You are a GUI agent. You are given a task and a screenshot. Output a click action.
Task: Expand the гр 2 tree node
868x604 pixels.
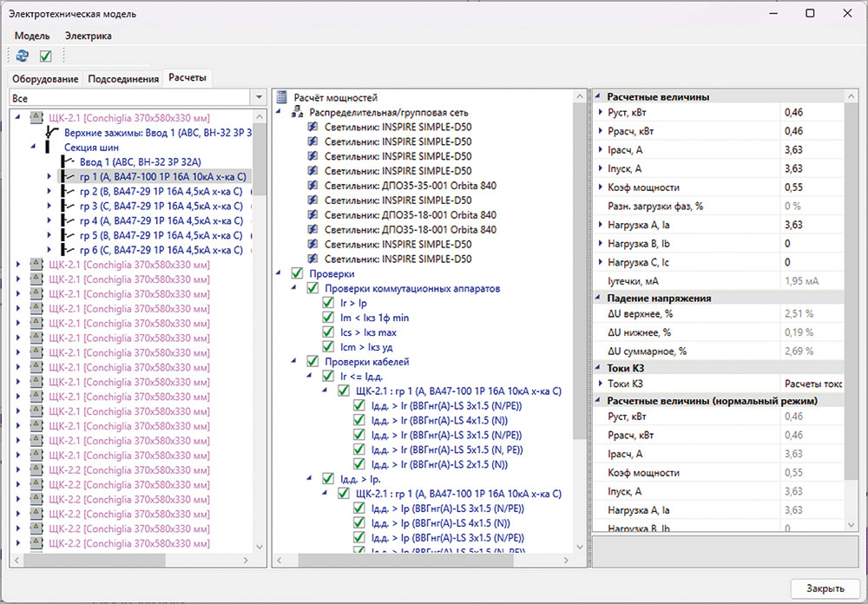pyautogui.click(x=49, y=192)
